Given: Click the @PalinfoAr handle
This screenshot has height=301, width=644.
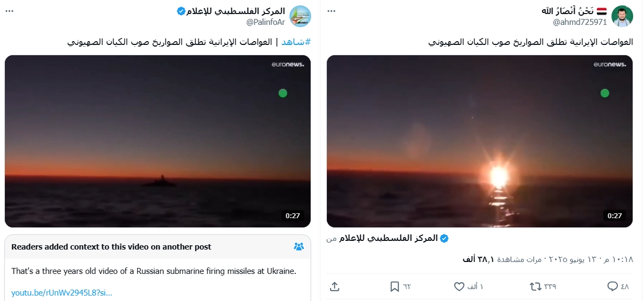Looking at the screenshot, I should pos(265,22).
